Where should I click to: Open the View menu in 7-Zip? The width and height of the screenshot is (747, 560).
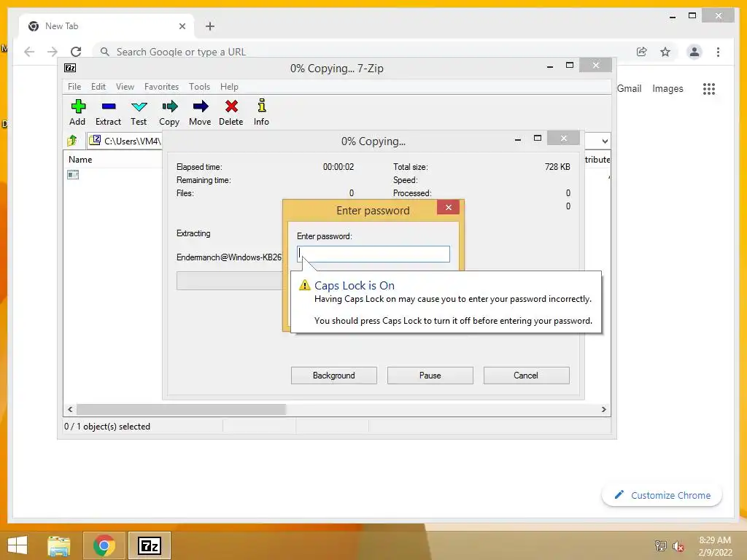point(125,87)
